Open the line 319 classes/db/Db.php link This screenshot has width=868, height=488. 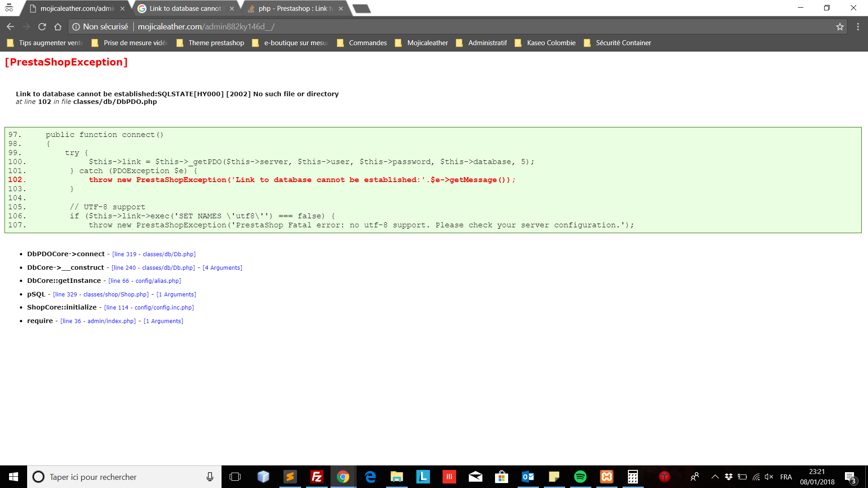[x=154, y=254]
